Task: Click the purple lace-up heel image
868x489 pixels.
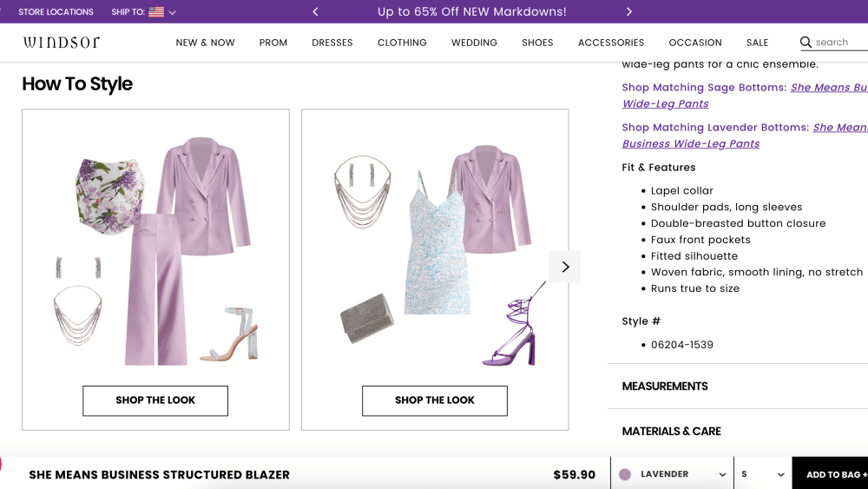Action: point(513,326)
